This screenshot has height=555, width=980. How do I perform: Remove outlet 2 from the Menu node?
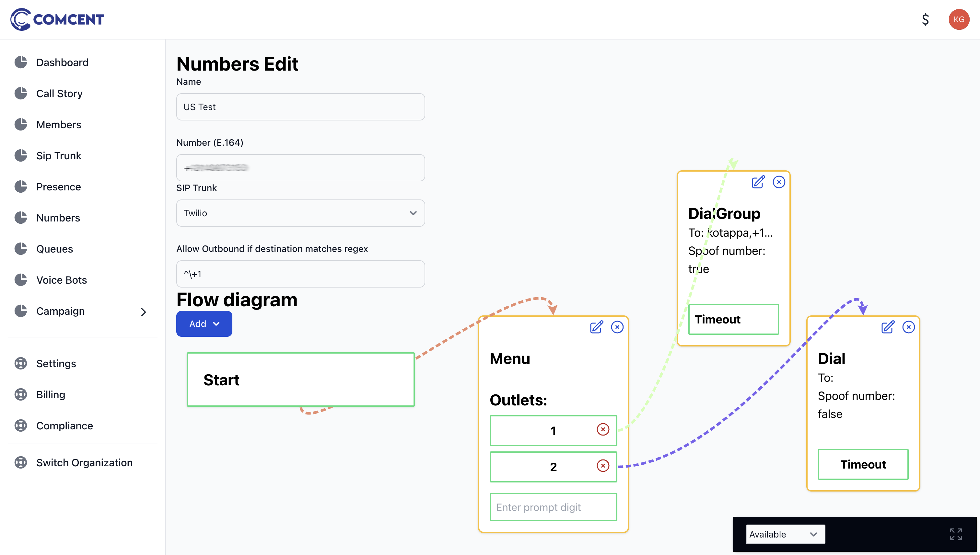pos(603,466)
